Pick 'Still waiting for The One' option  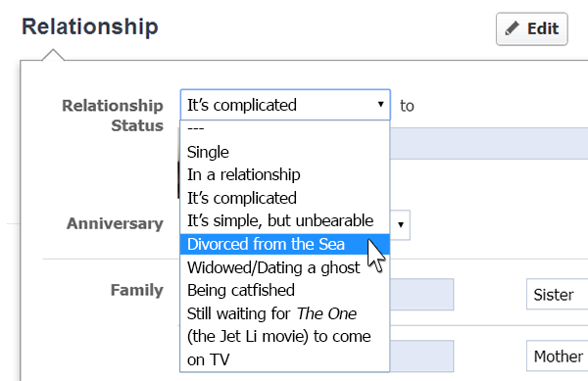285,337
